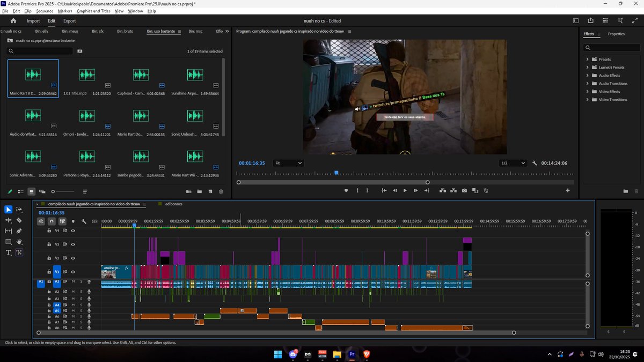Image resolution: width=644 pixels, height=362 pixels.
Task: Select the Track Select Forward tool
Action: coord(19,209)
